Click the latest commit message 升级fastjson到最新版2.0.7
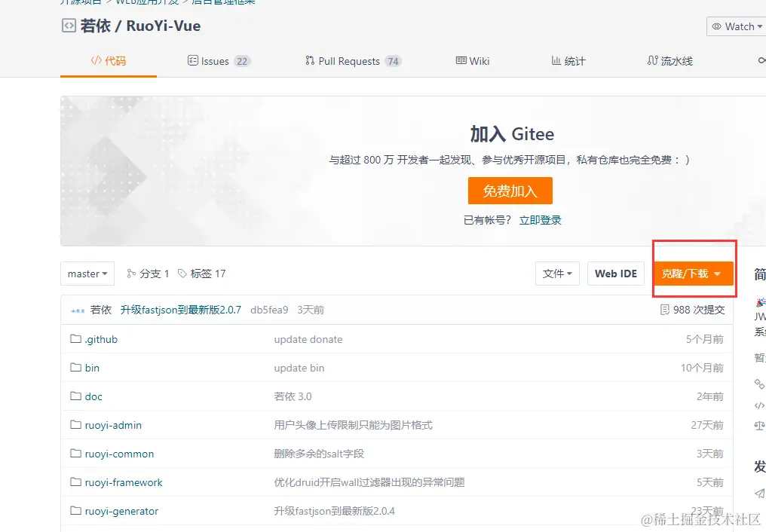The width and height of the screenshot is (766, 532). pos(181,310)
